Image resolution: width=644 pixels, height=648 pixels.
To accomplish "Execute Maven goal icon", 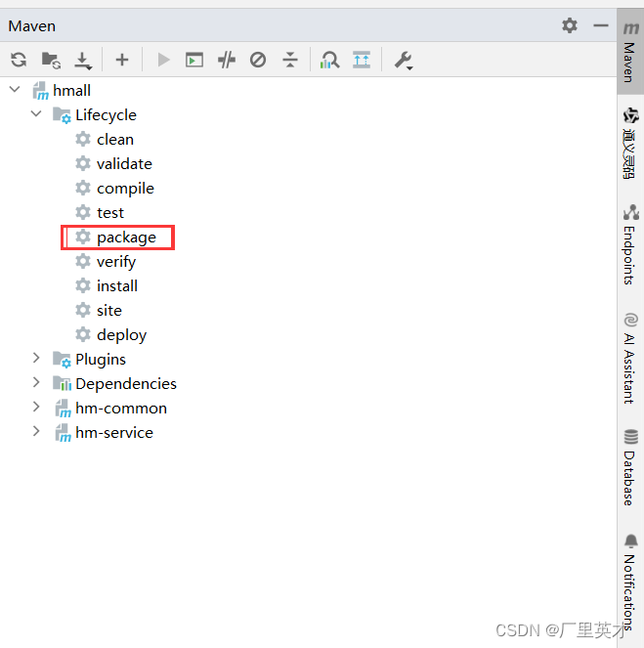I will click(x=194, y=60).
